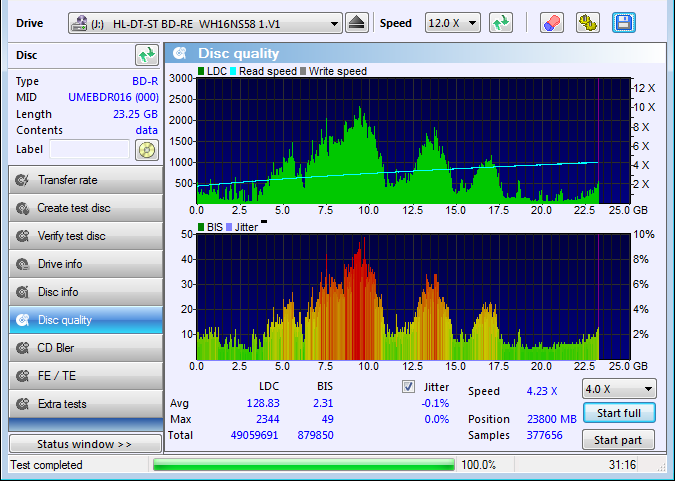Click the LDC graph area
Viewport: 675px width, 481px height.
[413, 141]
